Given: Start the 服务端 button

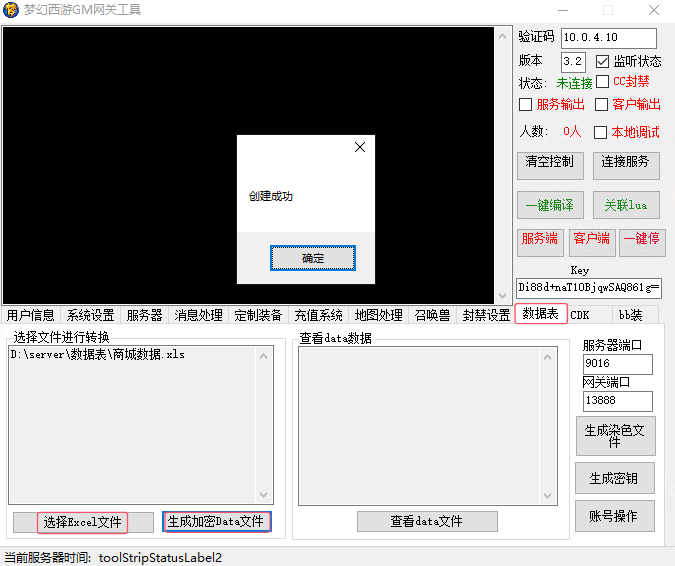Looking at the screenshot, I should [x=540, y=241].
